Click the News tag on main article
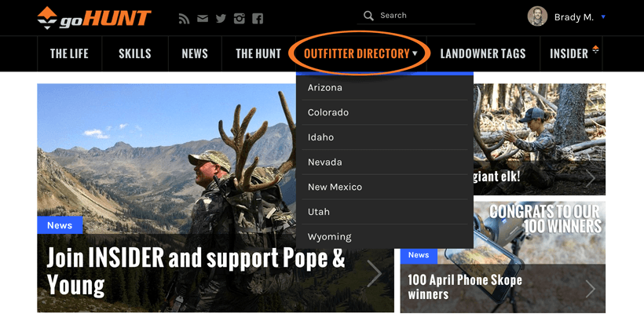Viewport: 644px width, 321px height. (x=60, y=225)
